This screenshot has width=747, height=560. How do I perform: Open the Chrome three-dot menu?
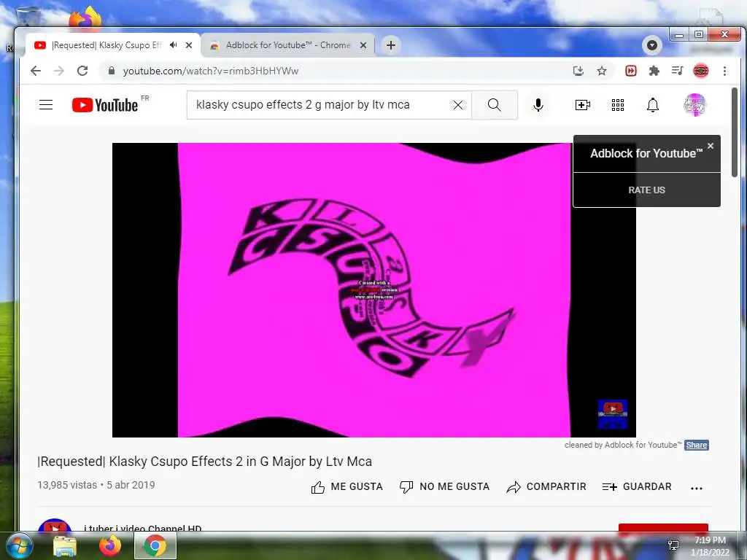pos(724,71)
